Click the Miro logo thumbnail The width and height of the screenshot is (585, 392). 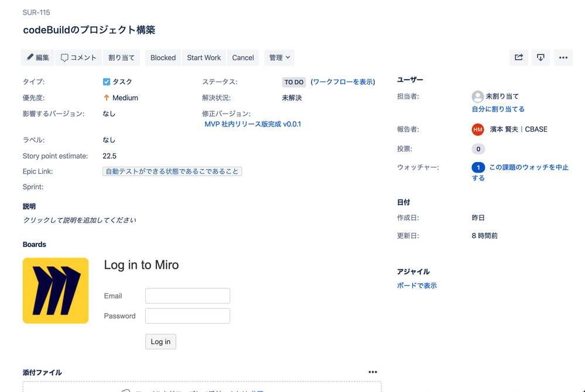tap(56, 291)
